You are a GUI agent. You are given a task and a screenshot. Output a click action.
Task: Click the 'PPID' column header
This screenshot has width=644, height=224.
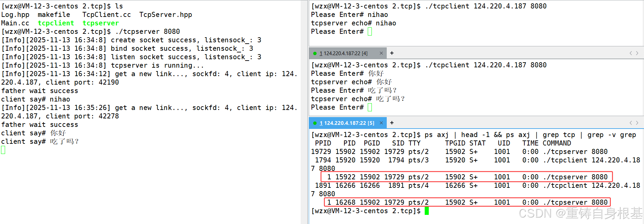323,143
